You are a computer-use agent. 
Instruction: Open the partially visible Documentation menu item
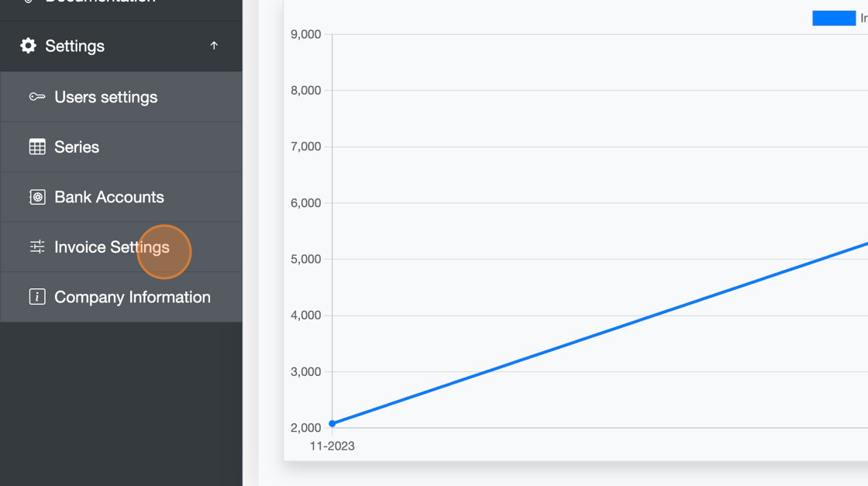tap(99, 2)
